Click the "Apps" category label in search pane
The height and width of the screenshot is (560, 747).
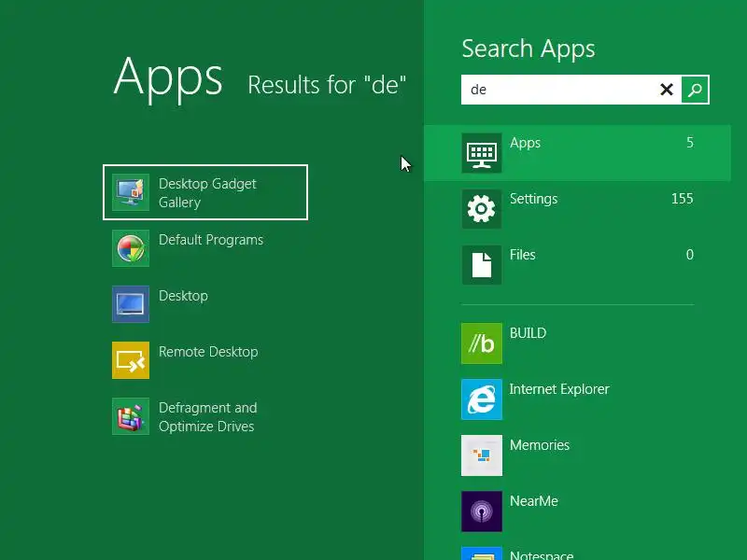click(x=525, y=143)
